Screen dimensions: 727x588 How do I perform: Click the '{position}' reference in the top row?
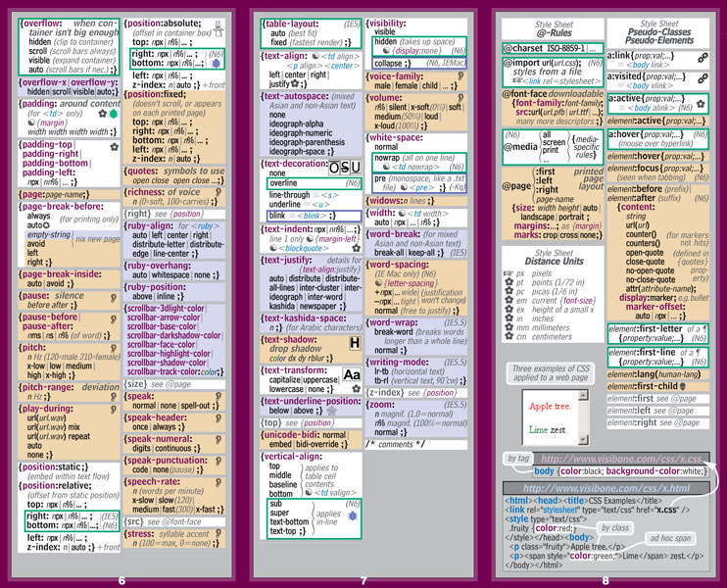(317, 423)
